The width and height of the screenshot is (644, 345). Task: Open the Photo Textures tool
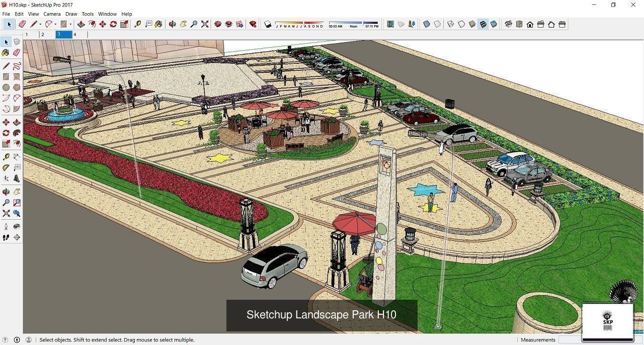[412, 24]
